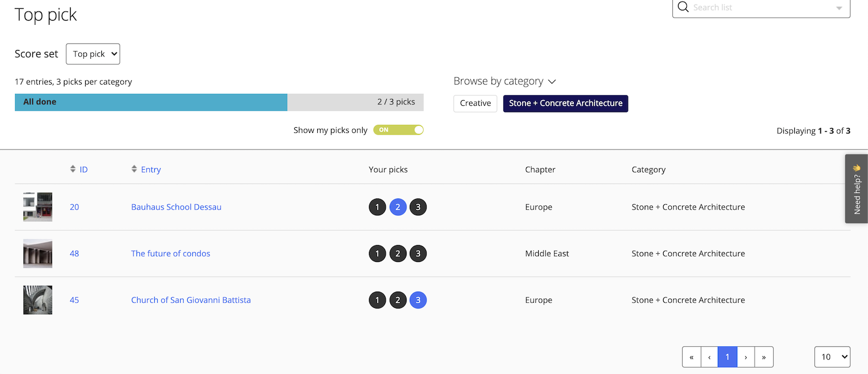This screenshot has height=374, width=868.
Task: Change the rows per page dropdown
Action: (x=832, y=357)
